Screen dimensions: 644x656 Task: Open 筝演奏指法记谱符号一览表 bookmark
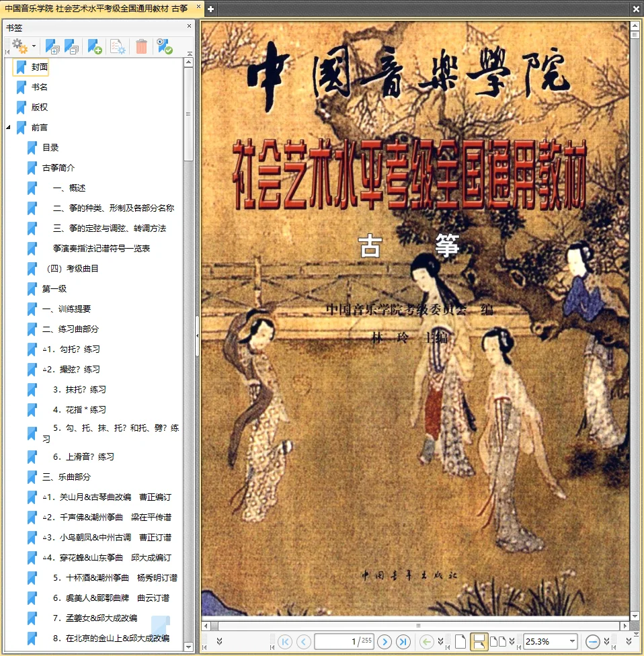pyautogui.click(x=102, y=249)
